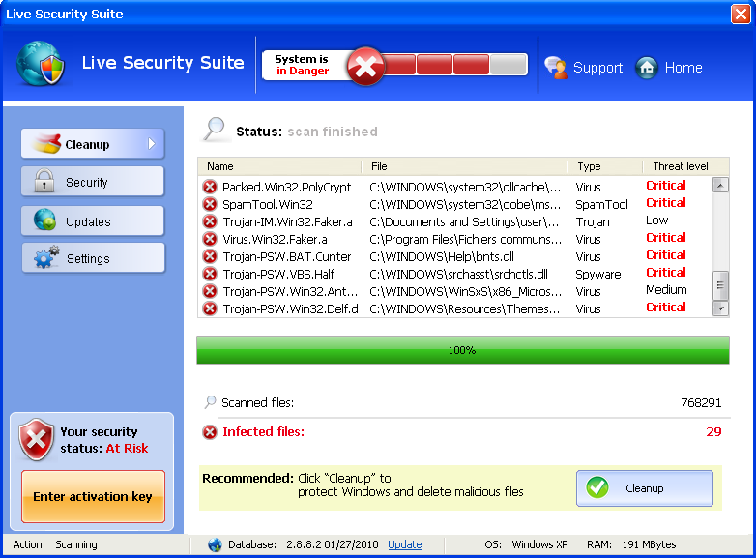Click database version 2.8.8.2 01/27/2010

click(x=333, y=544)
